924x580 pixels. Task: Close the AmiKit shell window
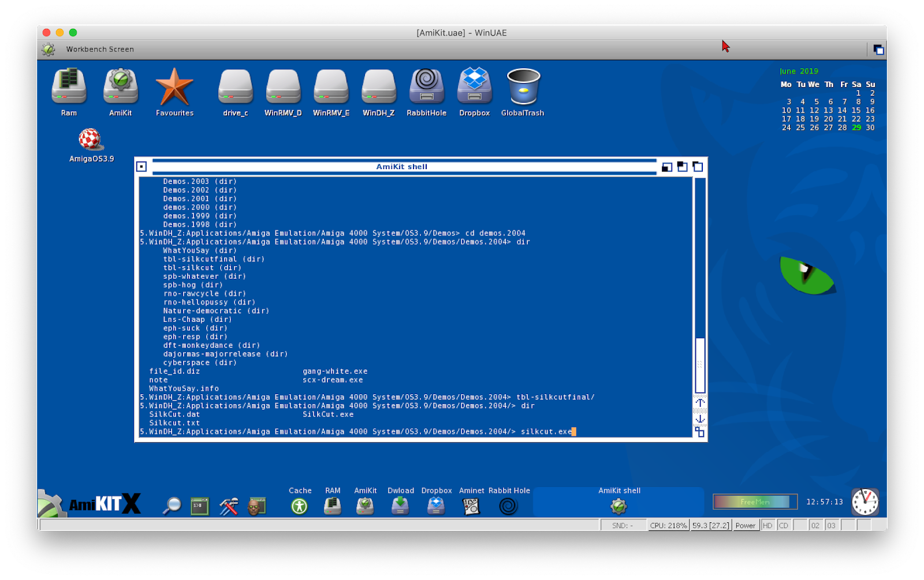click(141, 167)
